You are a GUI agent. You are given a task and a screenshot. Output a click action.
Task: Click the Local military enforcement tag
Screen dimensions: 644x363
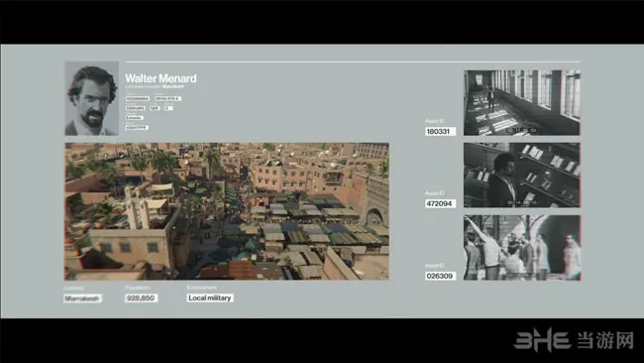(x=210, y=299)
